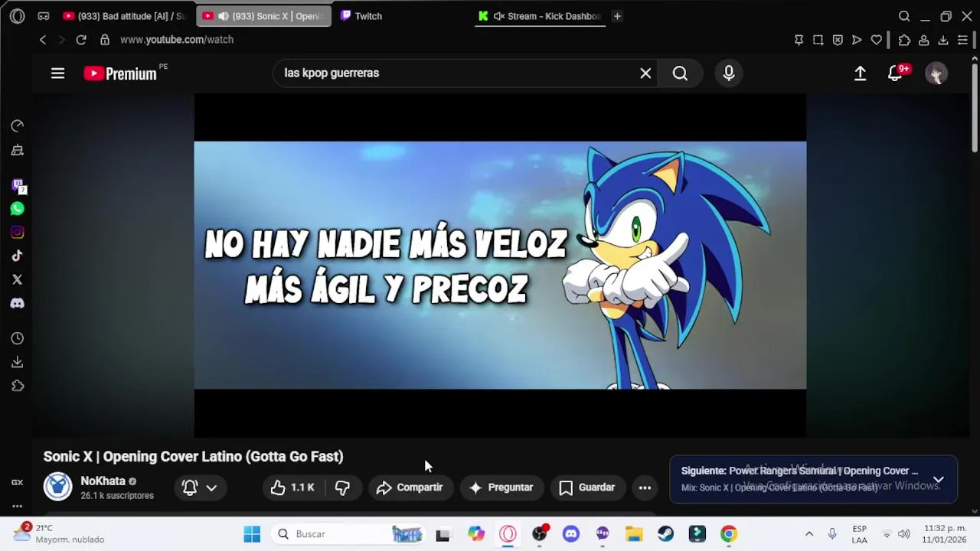Open the NoKhata channel name link
The height and width of the screenshot is (551, 980).
(x=103, y=481)
